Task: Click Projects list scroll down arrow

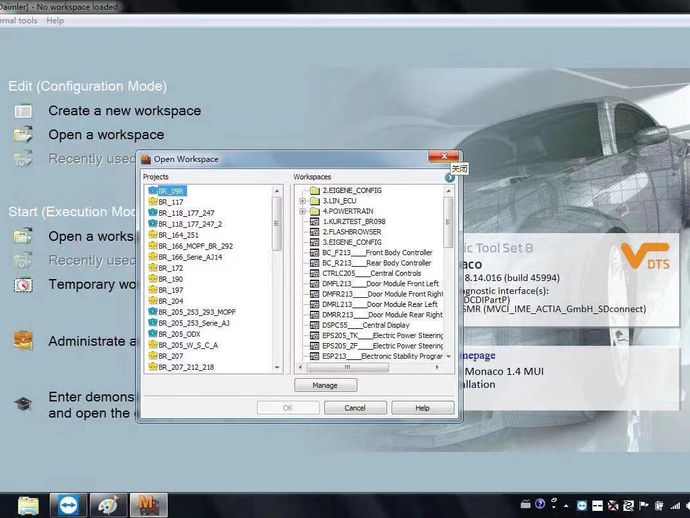Action: 277,367
